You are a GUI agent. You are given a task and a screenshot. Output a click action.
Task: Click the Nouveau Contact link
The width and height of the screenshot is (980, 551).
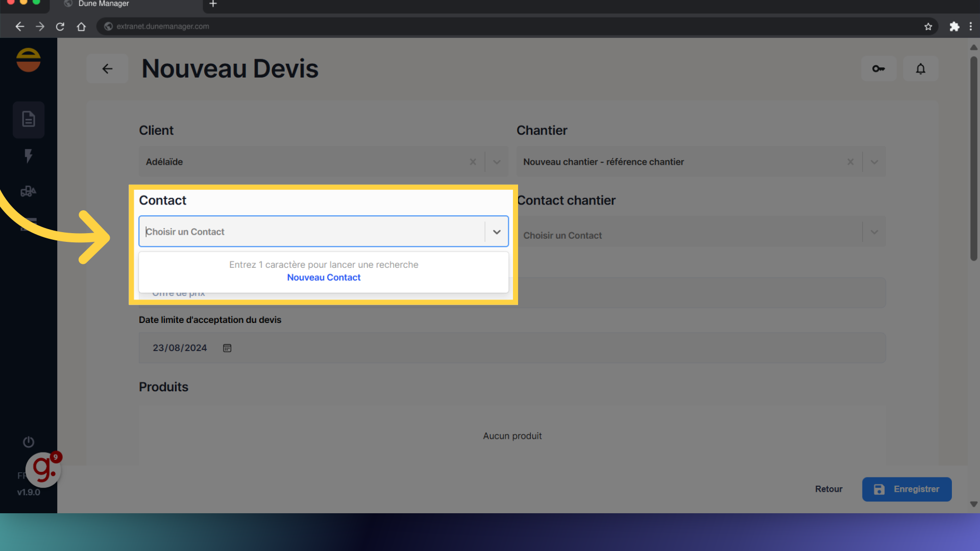(324, 278)
